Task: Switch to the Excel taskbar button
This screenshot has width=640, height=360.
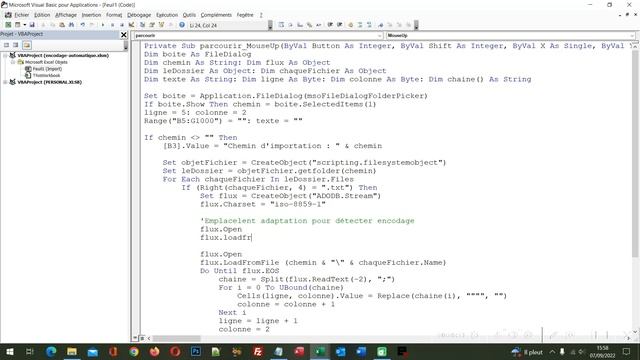Action: pyautogui.click(x=320, y=351)
